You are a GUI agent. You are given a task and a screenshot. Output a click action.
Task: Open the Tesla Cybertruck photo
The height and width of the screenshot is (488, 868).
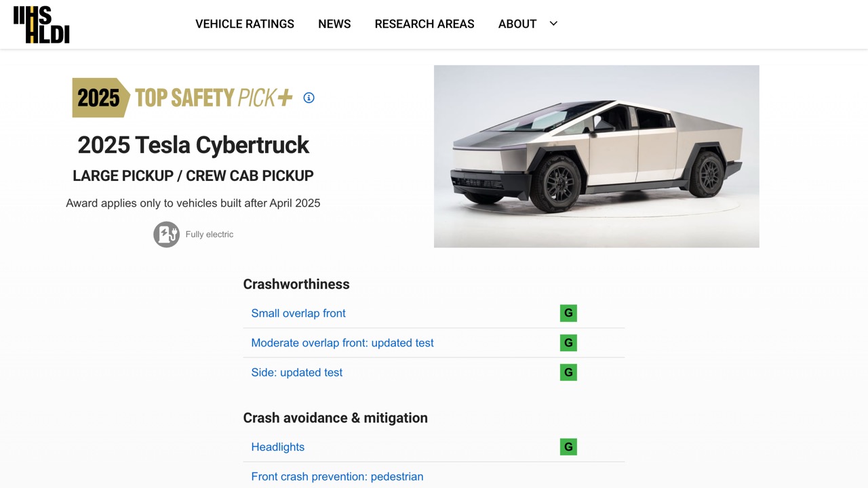coord(596,156)
